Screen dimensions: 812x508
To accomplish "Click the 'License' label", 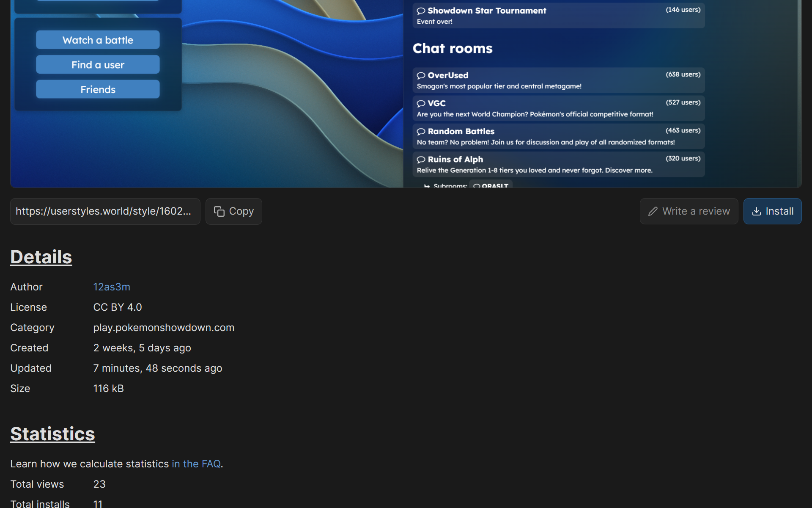I will point(29,307).
